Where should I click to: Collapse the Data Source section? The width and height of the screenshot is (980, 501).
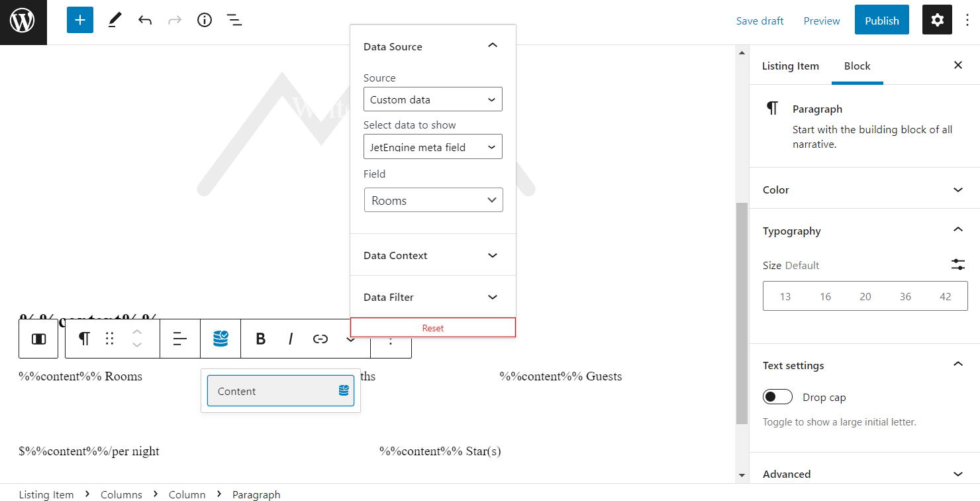(x=433, y=46)
